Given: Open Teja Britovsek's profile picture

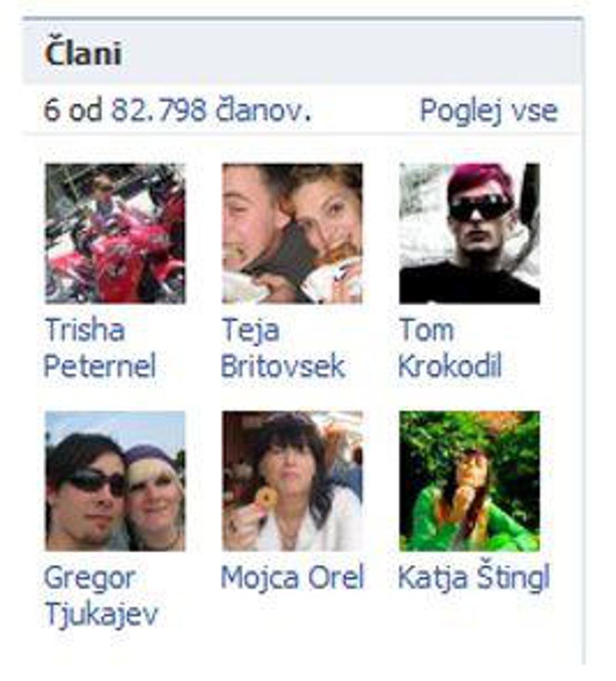Looking at the screenshot, I should [292, 233].
